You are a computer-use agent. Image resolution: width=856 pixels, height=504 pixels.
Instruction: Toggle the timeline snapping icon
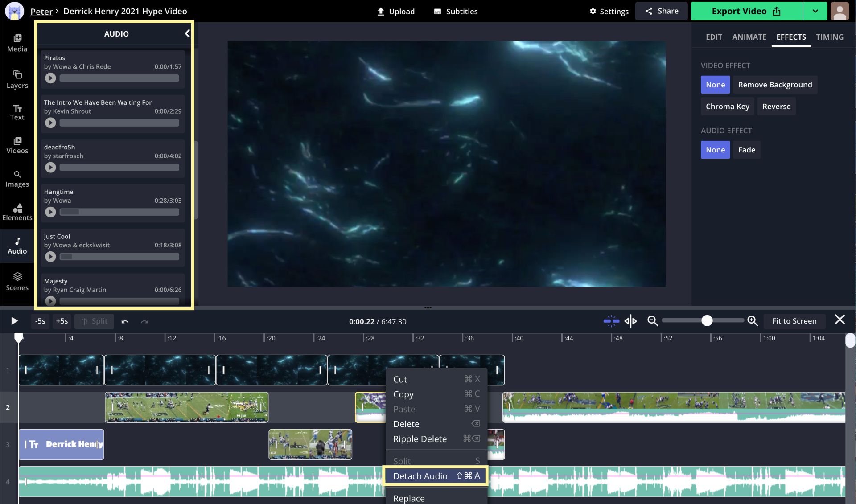611,321
